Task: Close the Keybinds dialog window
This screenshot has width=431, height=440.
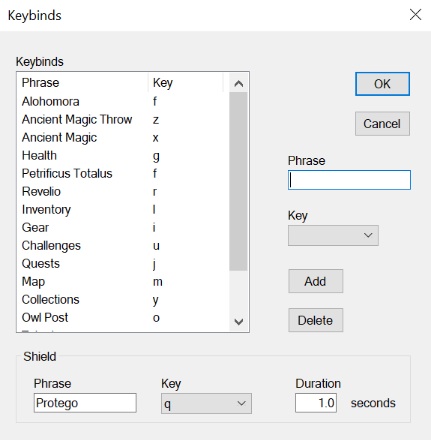Action: [415, 15]
